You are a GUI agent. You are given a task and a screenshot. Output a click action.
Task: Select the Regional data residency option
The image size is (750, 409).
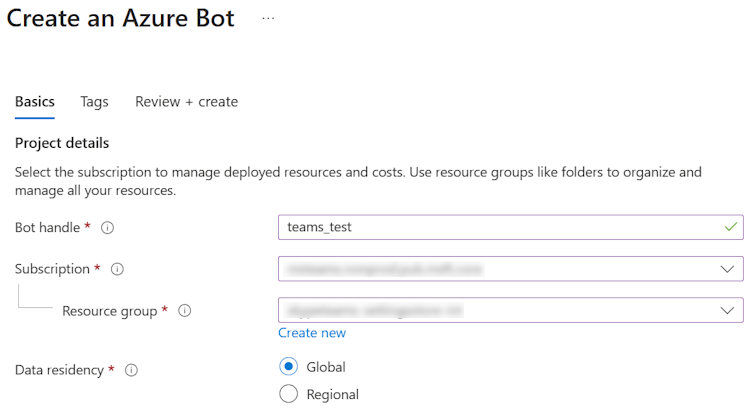(x=289, y=394)
